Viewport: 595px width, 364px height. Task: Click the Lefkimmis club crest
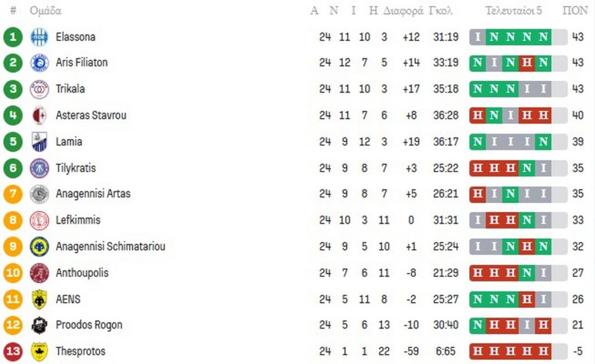40,221
